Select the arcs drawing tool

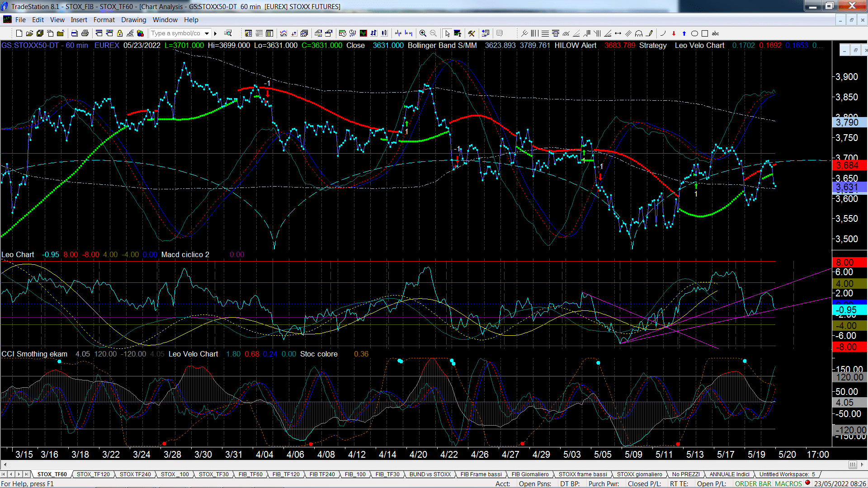coord(639,33)
